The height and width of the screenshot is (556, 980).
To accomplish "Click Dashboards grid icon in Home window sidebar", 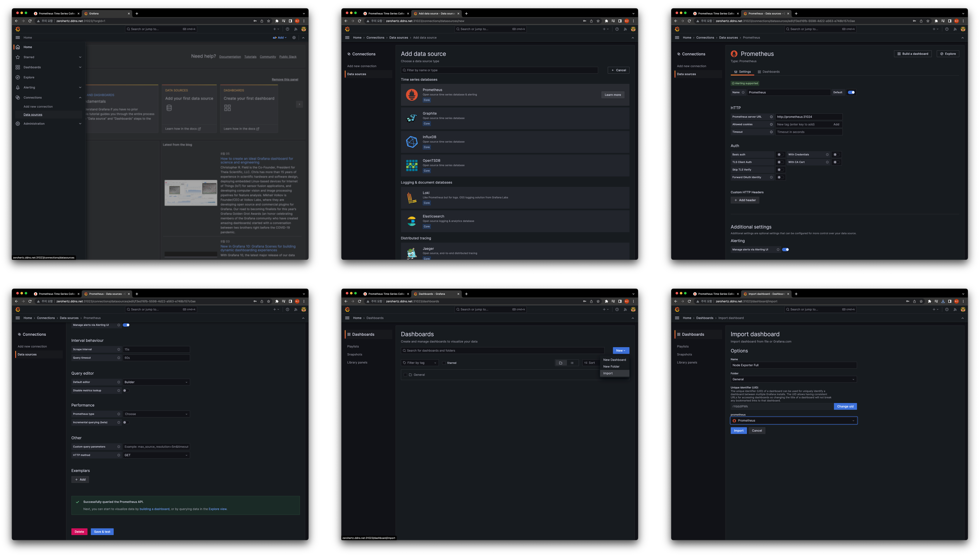I will coord(18,67).
